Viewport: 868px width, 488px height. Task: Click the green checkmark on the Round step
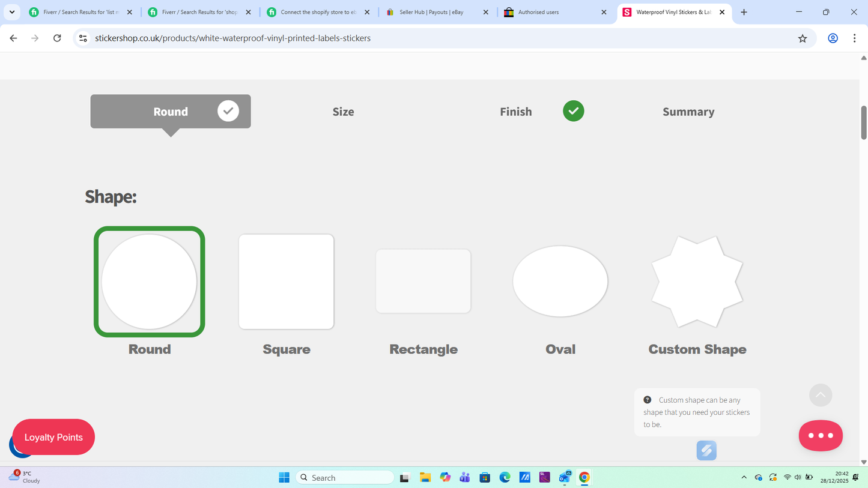(x=228, y=110)
